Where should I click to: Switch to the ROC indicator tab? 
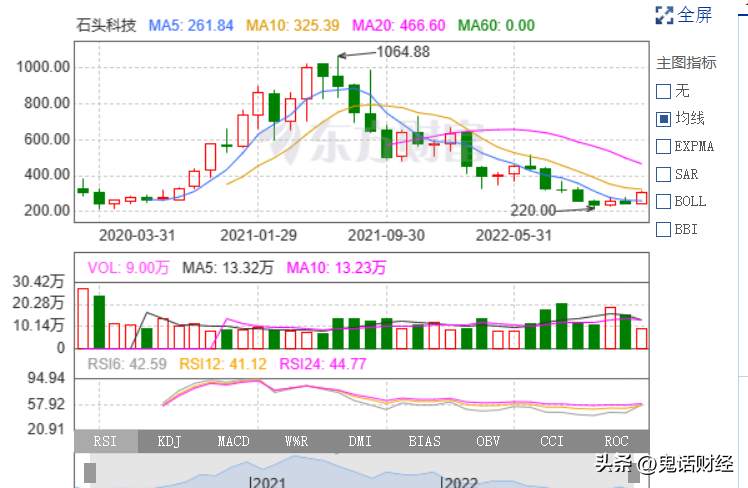click(x=616, y=441)
